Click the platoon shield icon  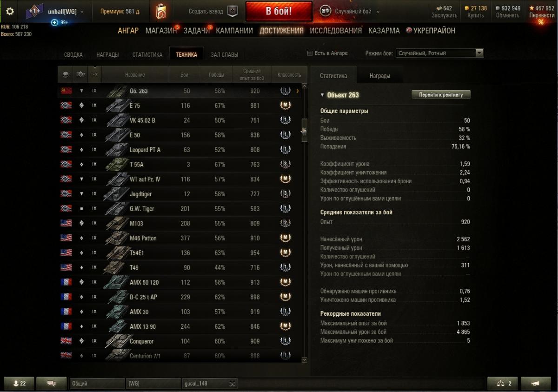click(x=232, y=11)
